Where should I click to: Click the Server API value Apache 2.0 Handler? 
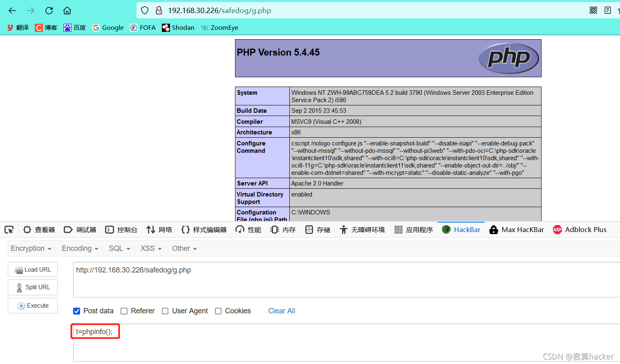[x=317, y=183]
